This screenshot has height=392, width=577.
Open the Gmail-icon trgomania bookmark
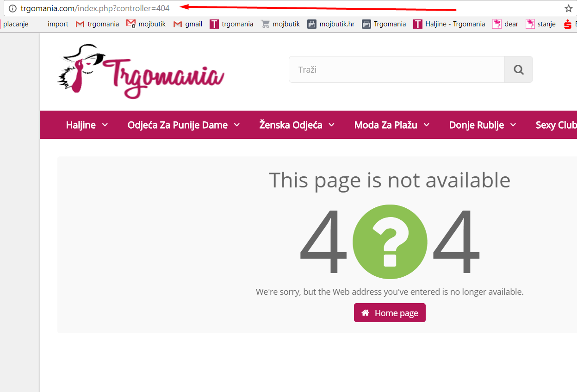tap(97, 24)
